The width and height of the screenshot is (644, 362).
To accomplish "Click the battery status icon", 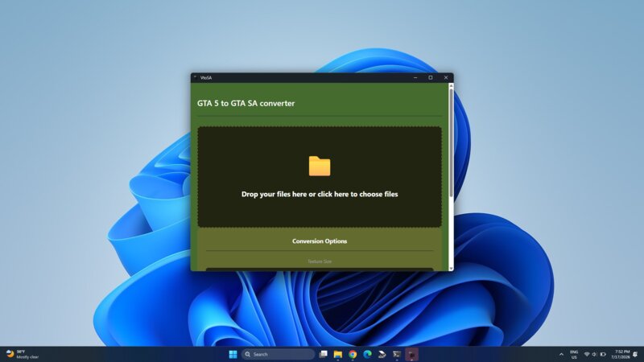I will pos(603,354).
